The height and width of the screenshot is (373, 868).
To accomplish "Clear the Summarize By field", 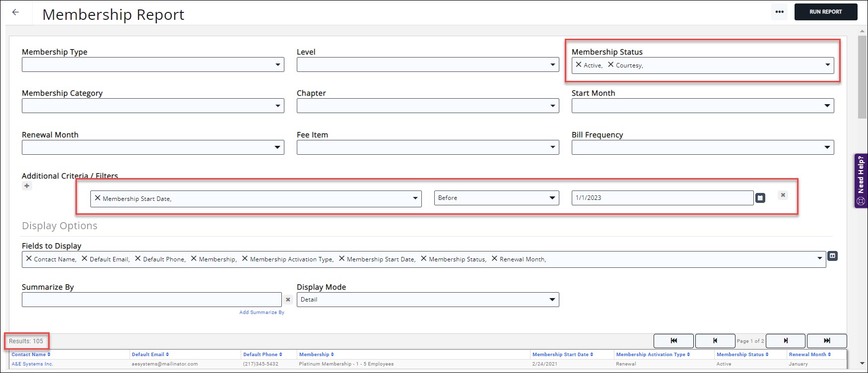I will click(288, 300).
